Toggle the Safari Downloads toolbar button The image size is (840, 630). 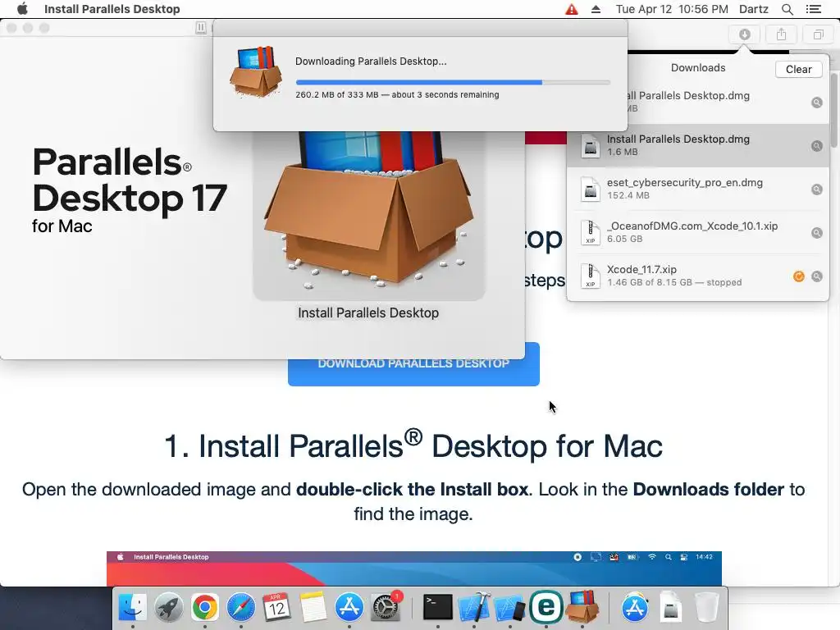(745, 34)
